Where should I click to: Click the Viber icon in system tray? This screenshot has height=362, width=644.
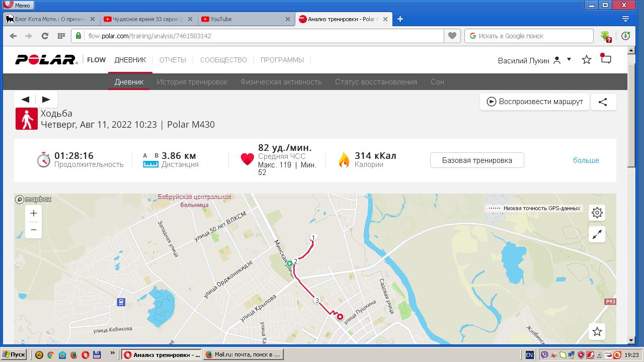[x=544, y=355]
